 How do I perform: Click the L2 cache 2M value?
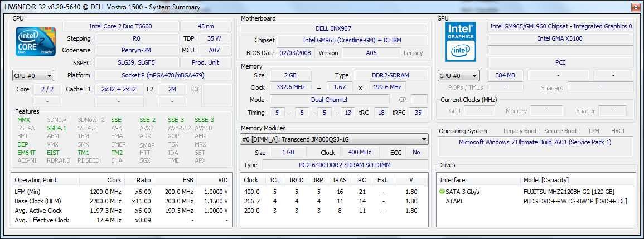click(x=172, y=89)
